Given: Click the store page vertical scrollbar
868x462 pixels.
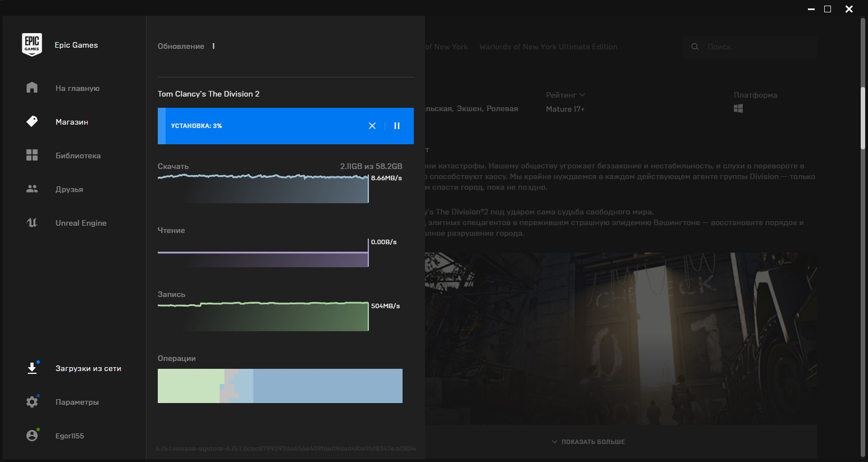Looking at the screenshot, I should coord(864,118).
